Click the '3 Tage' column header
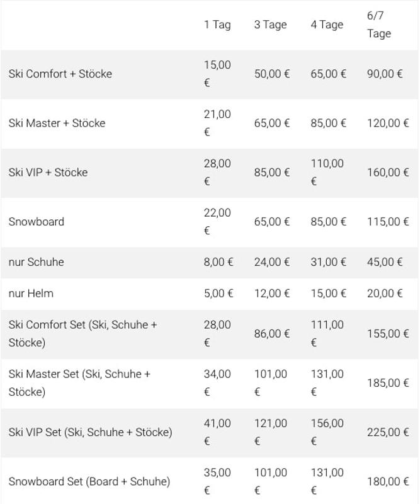Viewport: 420px width, 504px height. pyautogui.click(x=270, y=25)
